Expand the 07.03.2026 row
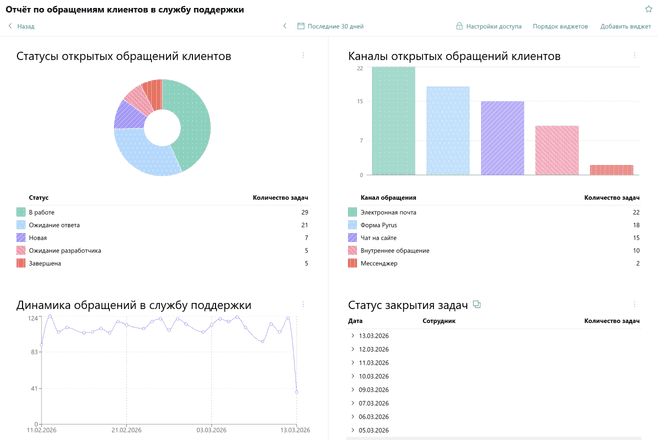Image resolution: width=658 pixels, height=440 pixels. [352, 403]
